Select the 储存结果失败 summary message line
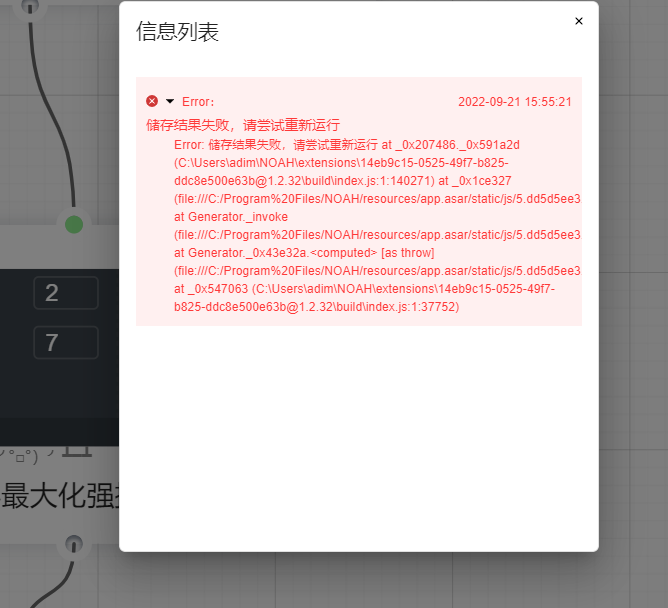Screen dimensions: 668x608 tap(243, 125)
